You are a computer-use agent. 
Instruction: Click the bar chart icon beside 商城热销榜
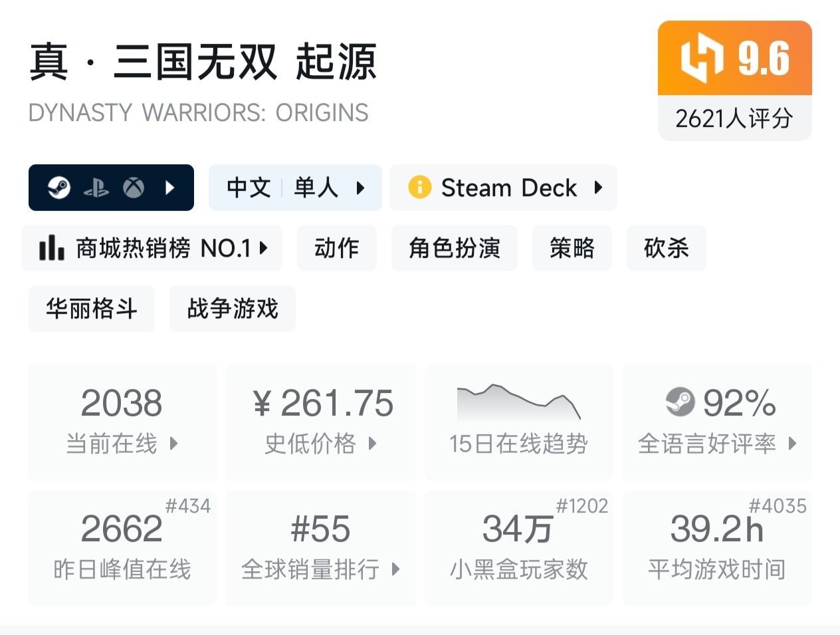[52, 248]
